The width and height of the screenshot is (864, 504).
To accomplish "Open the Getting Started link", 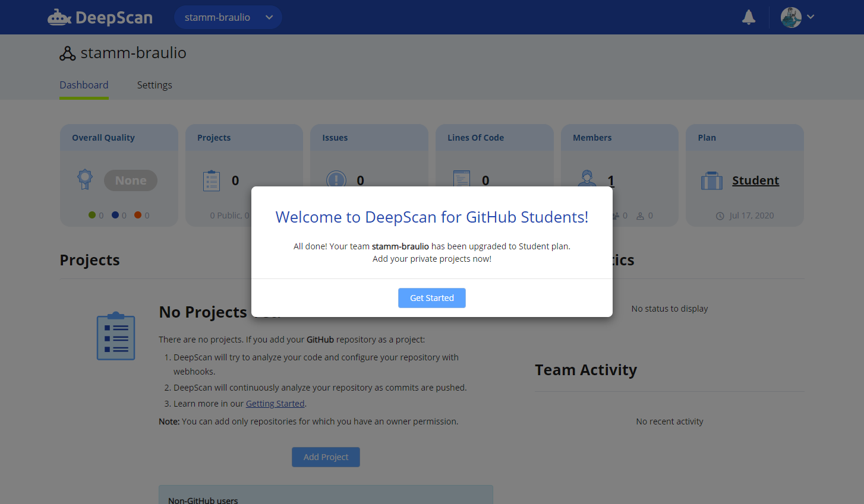I will coord(275,404).
